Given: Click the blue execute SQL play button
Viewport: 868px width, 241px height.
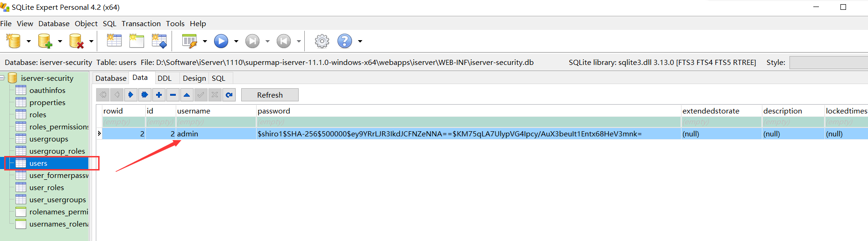Looking at the screenshot, I should coord(221,41).
